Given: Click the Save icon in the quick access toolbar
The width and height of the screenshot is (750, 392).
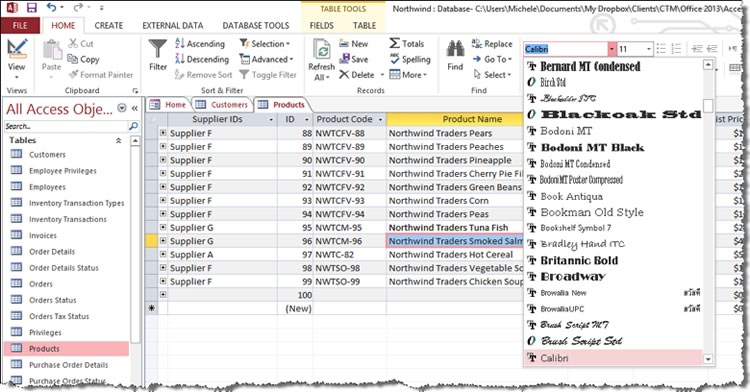Looking at the screenshot, I should [32, 8].
